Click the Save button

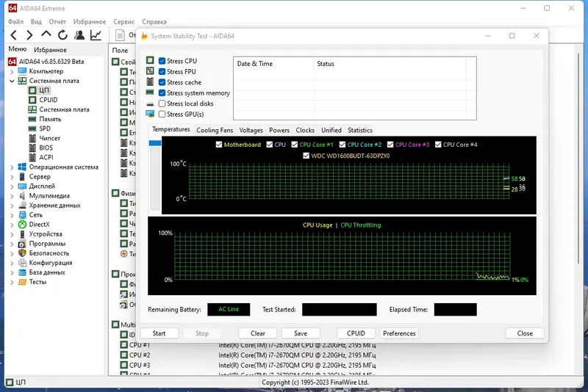pos(301,333)
